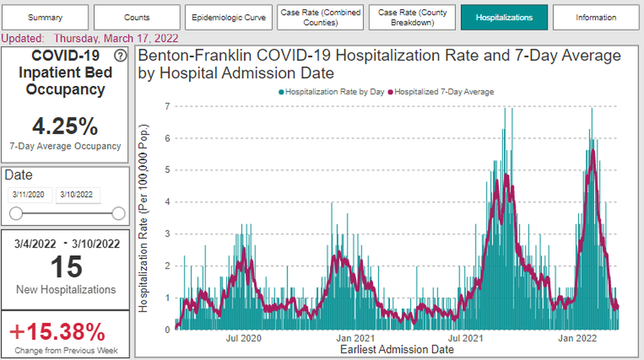Click help icon beside COVID-19 Inpatient Bed Occupancy
The image size is (644, 360).
pos(121,55)
